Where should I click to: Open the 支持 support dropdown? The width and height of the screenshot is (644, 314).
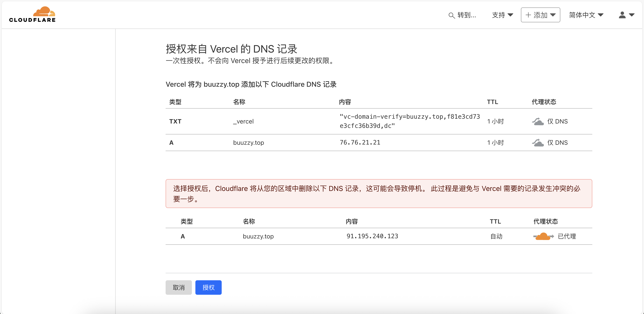[502, 15]
